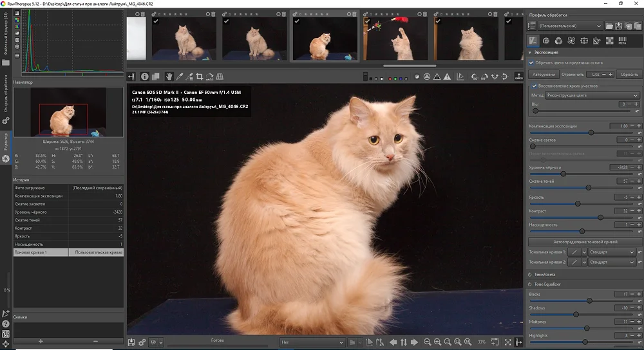Uncheck 'Обрезать цвета за пределами охвата'
Screen dimensions: 644x350
click(531, 63)
